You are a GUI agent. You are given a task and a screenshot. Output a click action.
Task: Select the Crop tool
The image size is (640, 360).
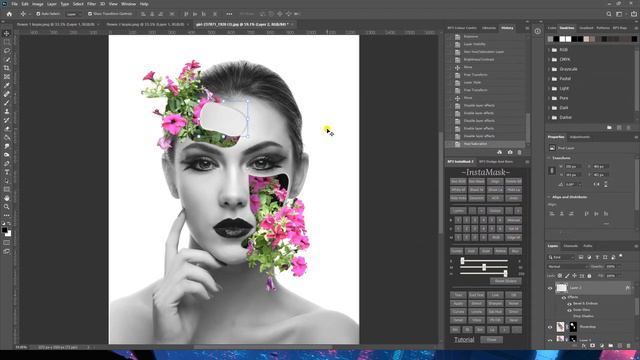[7, 68]
